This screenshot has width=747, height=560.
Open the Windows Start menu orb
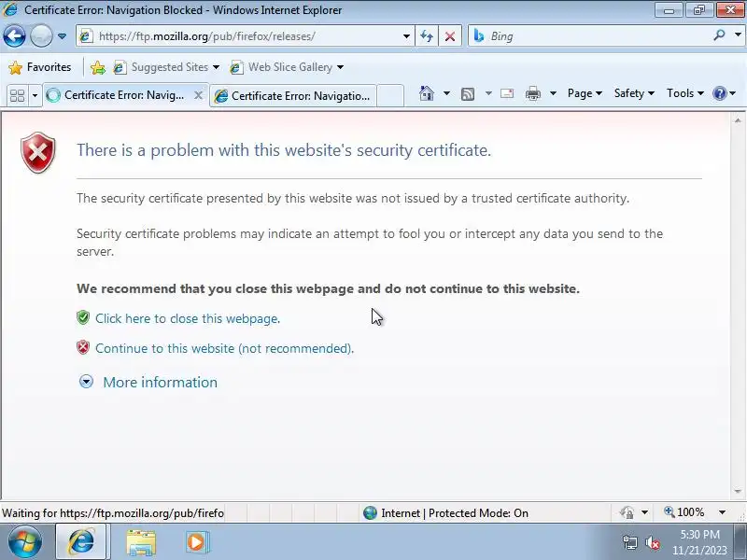[24, 542]
